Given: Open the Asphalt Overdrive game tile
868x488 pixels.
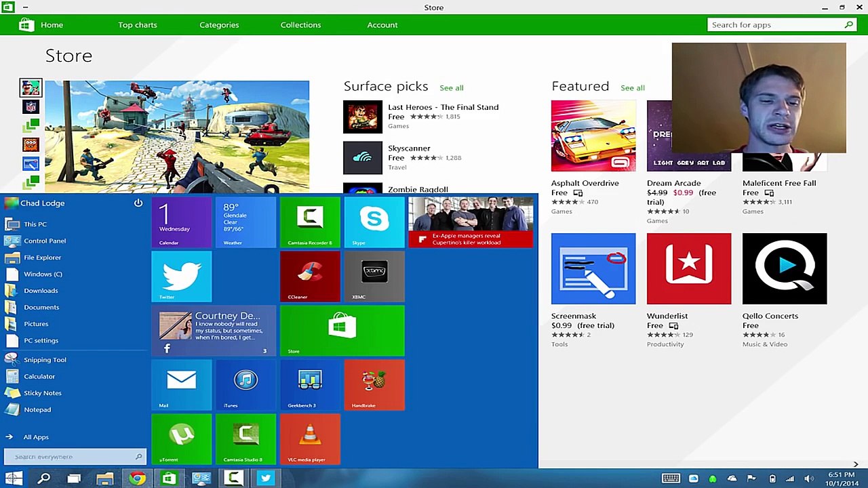Looking at the screenshot, I should [x=593, y=136].
